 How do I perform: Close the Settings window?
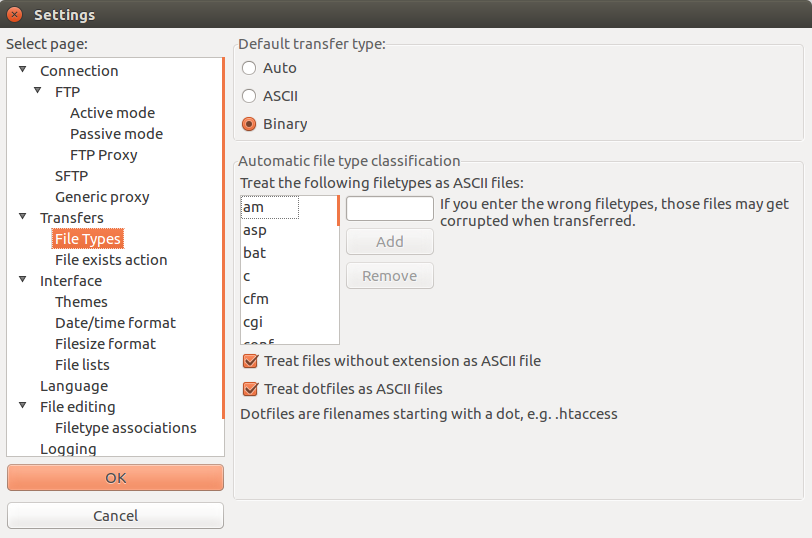pos(15,15)
